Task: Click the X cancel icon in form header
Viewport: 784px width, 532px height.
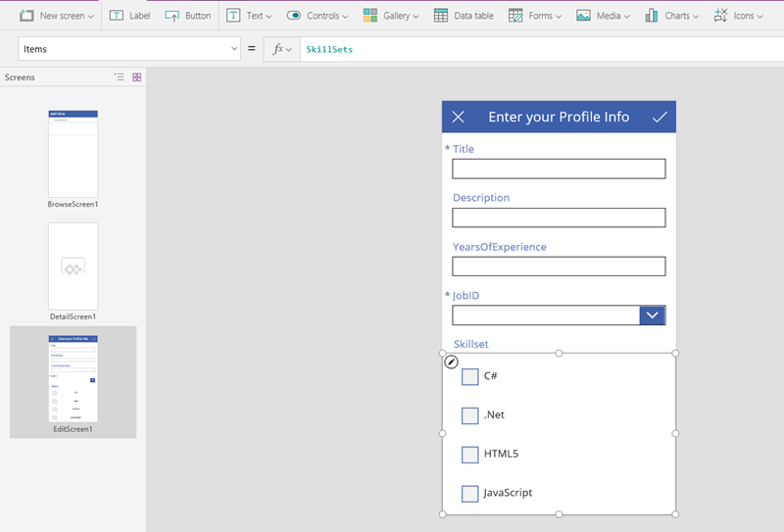Action: click(458, 118)
